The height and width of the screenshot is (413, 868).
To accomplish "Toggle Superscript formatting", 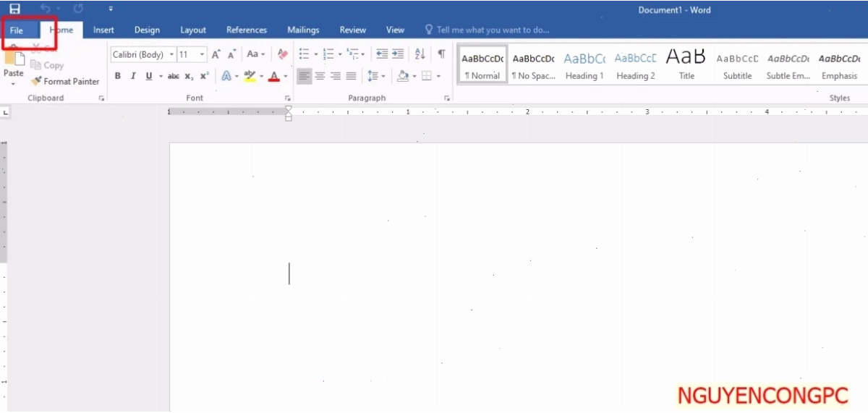I will (x=205, y=76).
